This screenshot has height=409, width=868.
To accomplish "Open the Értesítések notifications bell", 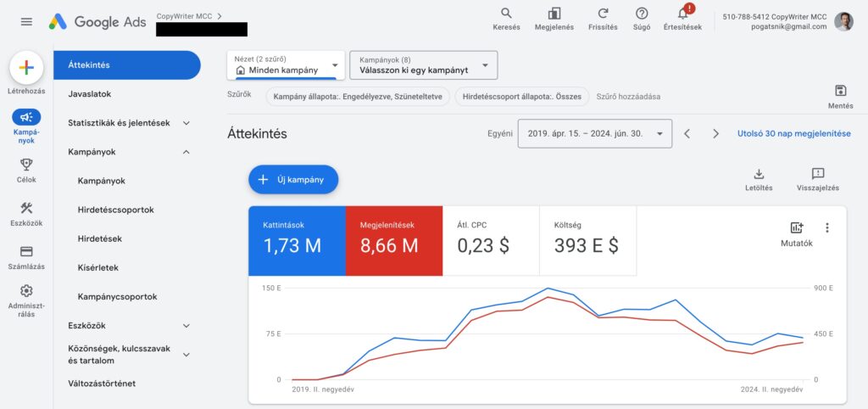I will coord(682,14).
